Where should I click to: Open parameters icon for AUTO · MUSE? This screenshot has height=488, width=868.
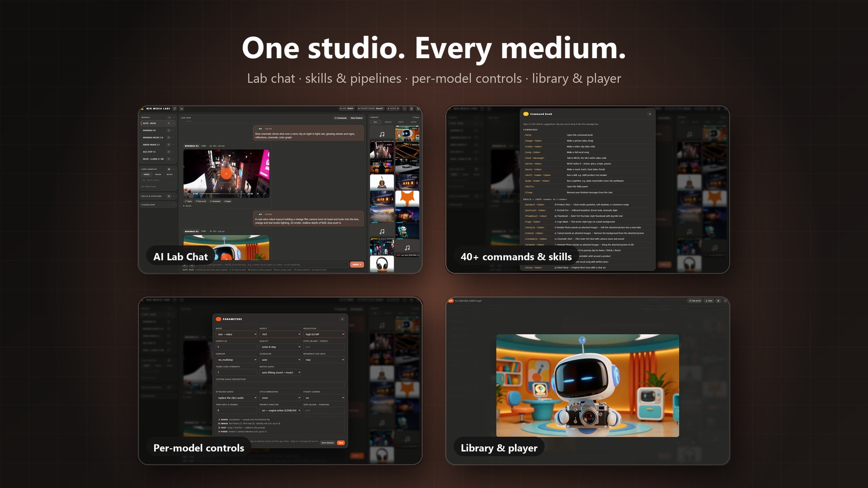tap(169, 123)
